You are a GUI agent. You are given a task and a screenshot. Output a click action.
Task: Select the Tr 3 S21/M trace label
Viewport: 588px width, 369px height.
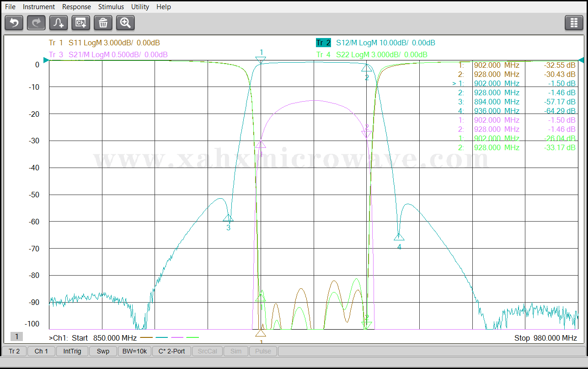click(108, 55)
